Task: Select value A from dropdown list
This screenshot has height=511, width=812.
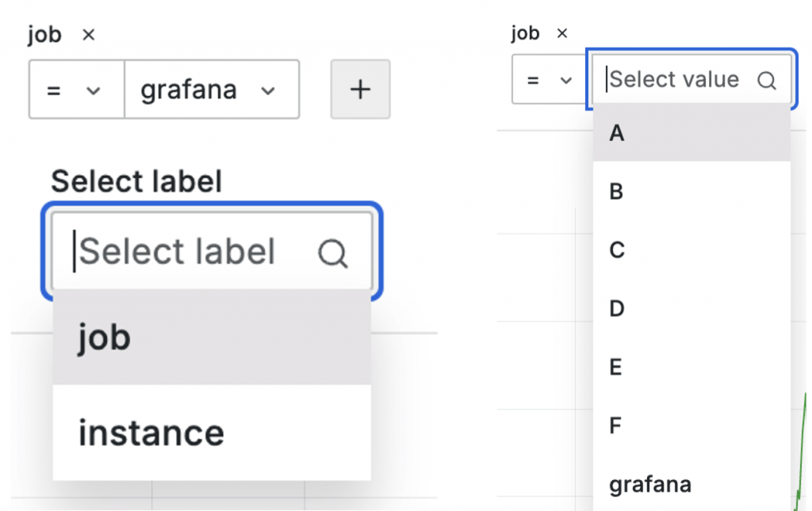Action: 691,133
